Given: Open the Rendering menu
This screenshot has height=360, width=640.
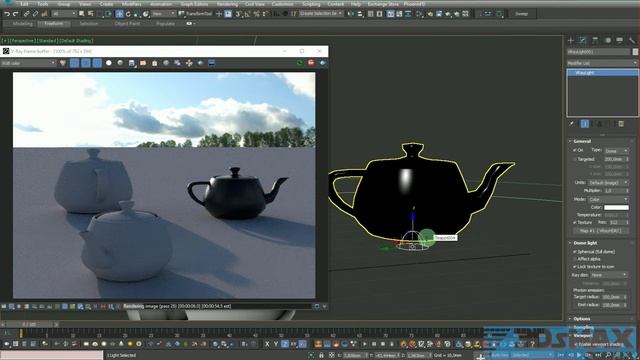Looking at the screenshot, I should (227, 4).
